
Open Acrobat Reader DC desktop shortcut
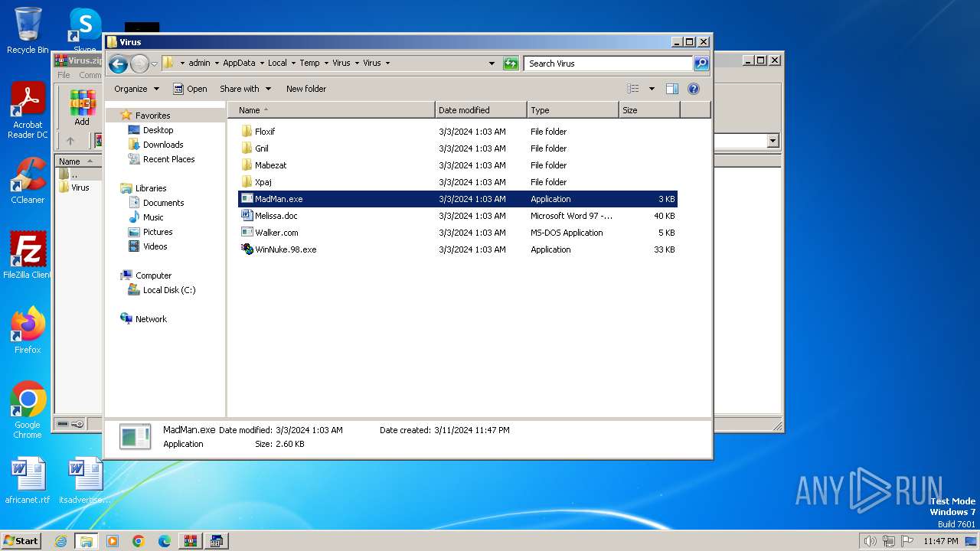28,110
